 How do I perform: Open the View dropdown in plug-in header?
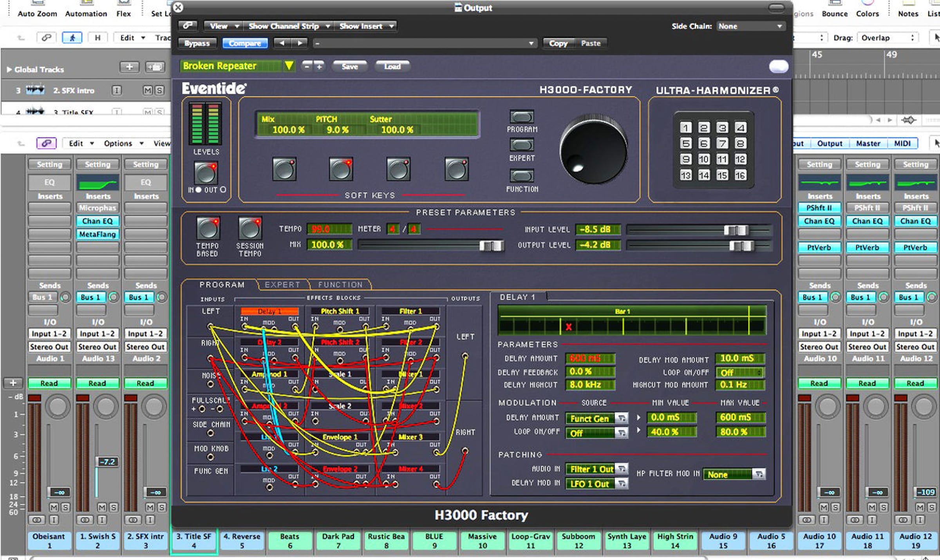tap(223, 26)
